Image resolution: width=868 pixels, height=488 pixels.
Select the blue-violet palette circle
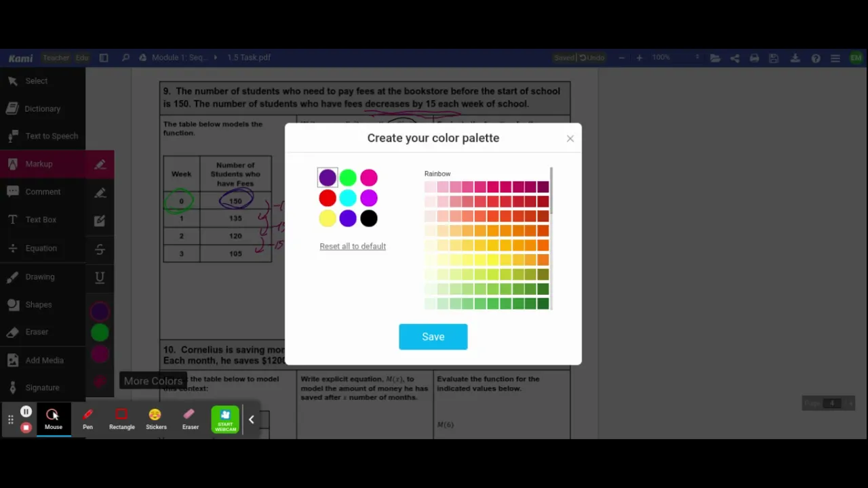click(348, 218)
